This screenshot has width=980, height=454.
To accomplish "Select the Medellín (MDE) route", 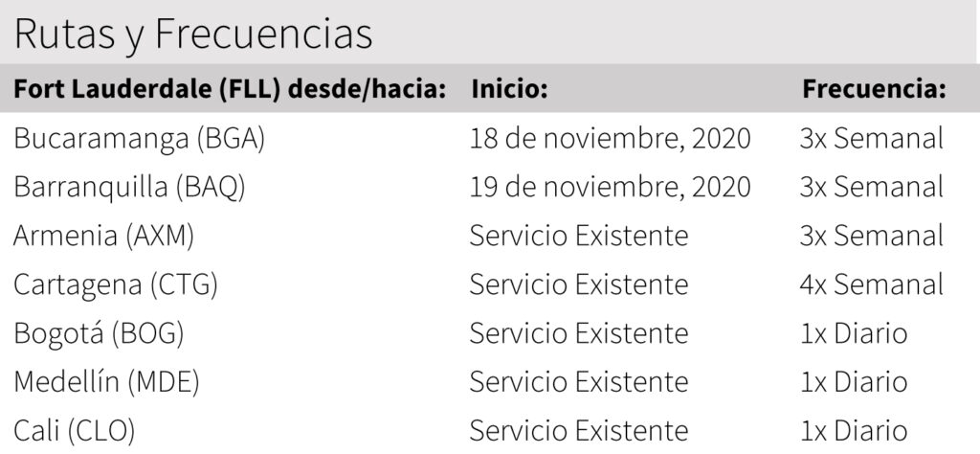I will tap(106, 381).
